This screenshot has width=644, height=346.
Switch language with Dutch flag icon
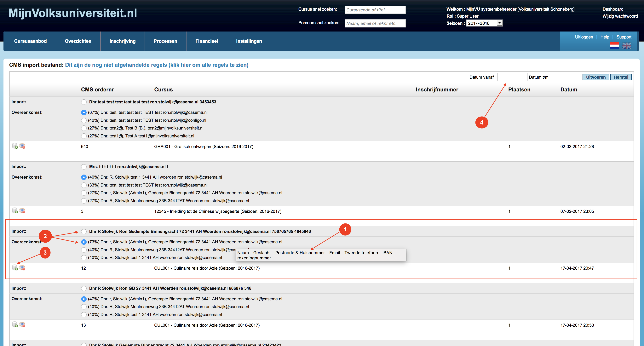click(614, 46)
